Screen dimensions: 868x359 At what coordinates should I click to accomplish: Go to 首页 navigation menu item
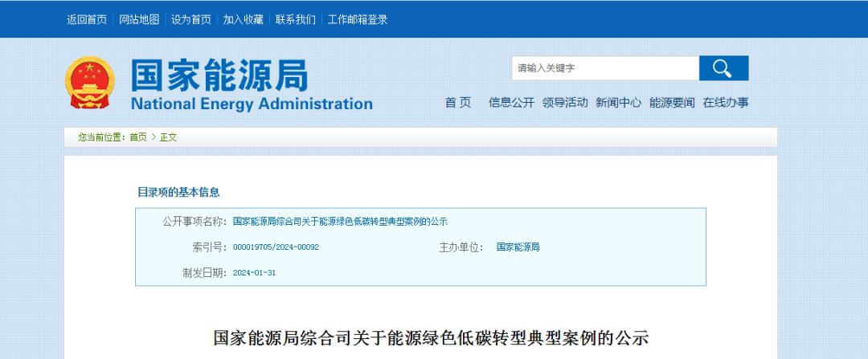[x=458, y=102]
